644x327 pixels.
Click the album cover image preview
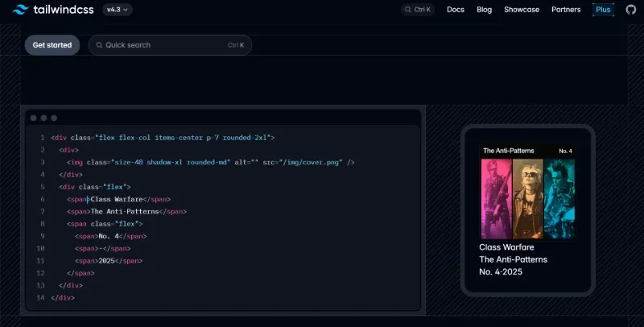pos(528,192)
